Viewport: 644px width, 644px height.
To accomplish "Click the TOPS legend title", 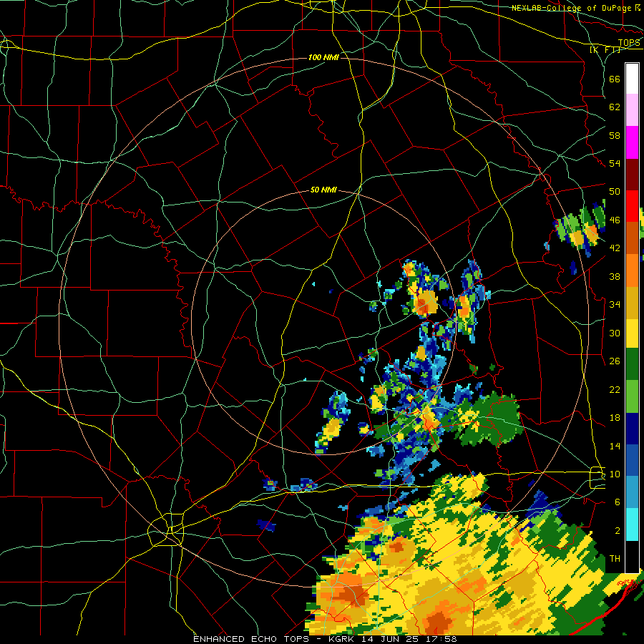I will [629, 43].
